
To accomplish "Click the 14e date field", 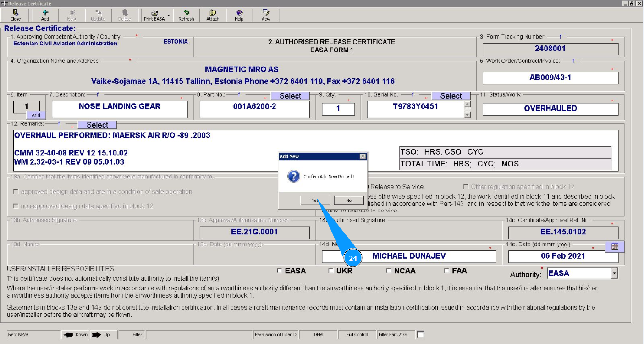I will coord(563,256).
